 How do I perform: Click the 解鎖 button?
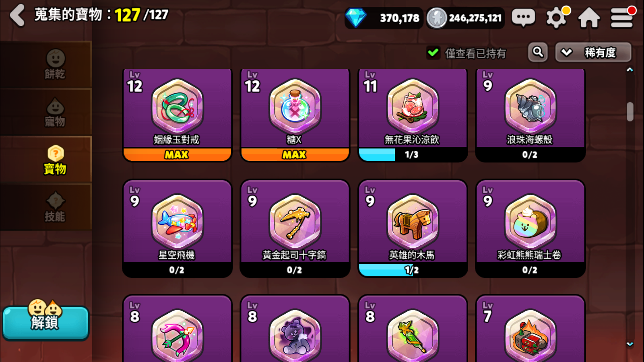pos(45,323)
